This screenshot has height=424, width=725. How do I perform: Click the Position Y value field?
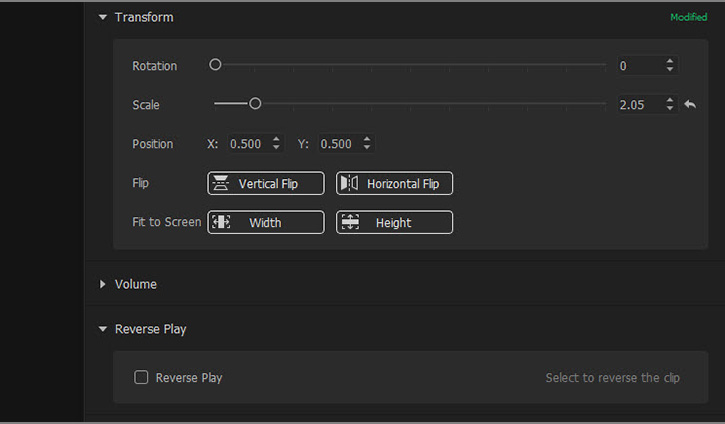point(336,144)
